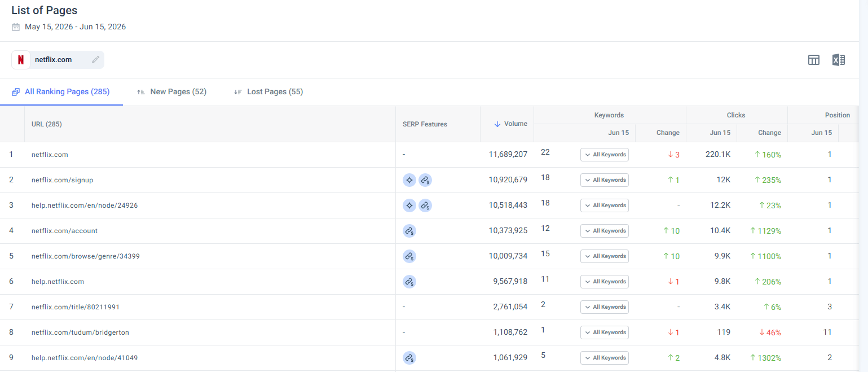Image resolution: width=868 pixels, height=372 pixels.
Task: Click the SERP Features column header
Action: tap(425, 124)
